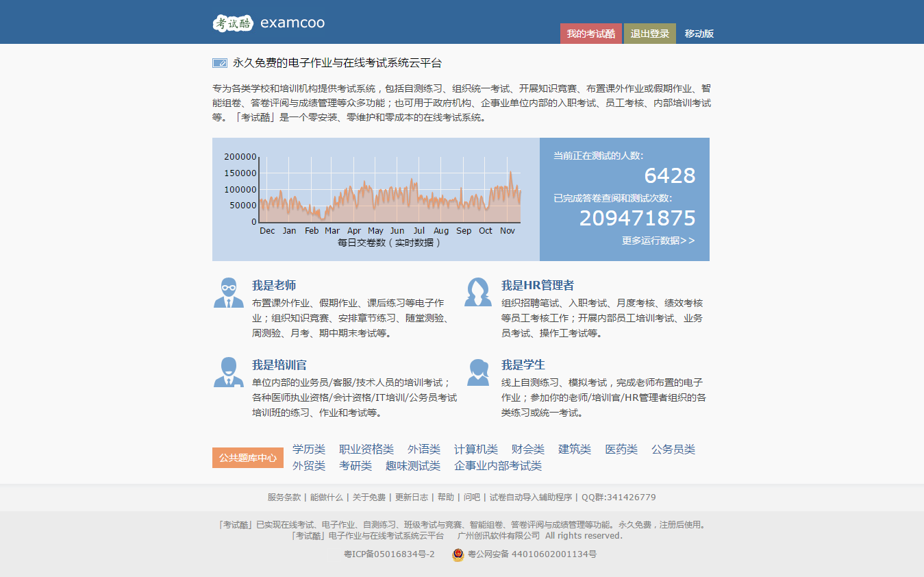Click the student avatar icon

pyautogui.click(x=478, y=372)
